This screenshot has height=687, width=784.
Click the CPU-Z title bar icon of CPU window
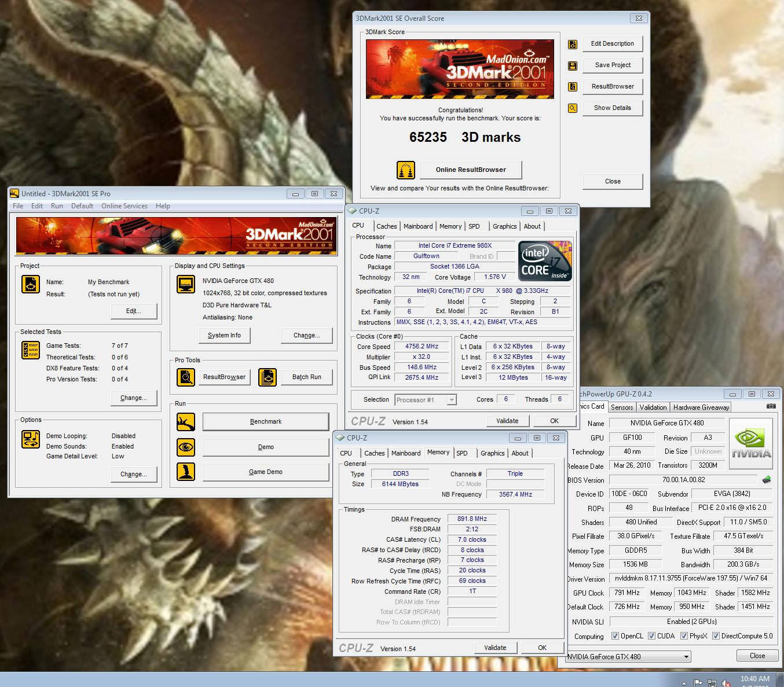point(353,211)
